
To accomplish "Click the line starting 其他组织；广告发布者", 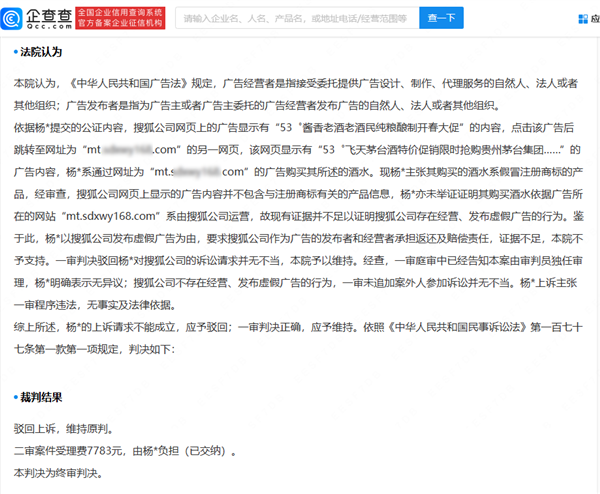I will point(257,105).
